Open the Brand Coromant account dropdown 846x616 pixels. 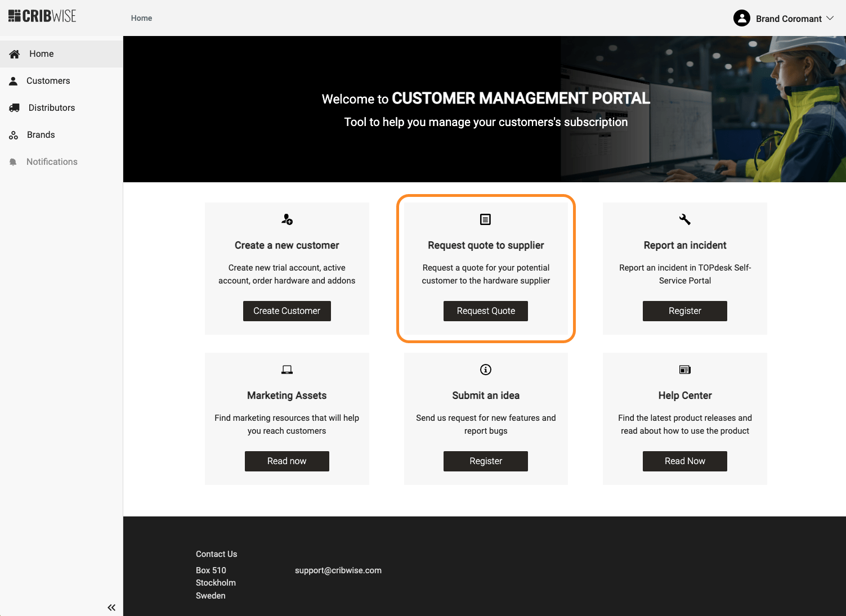(788, 19)
